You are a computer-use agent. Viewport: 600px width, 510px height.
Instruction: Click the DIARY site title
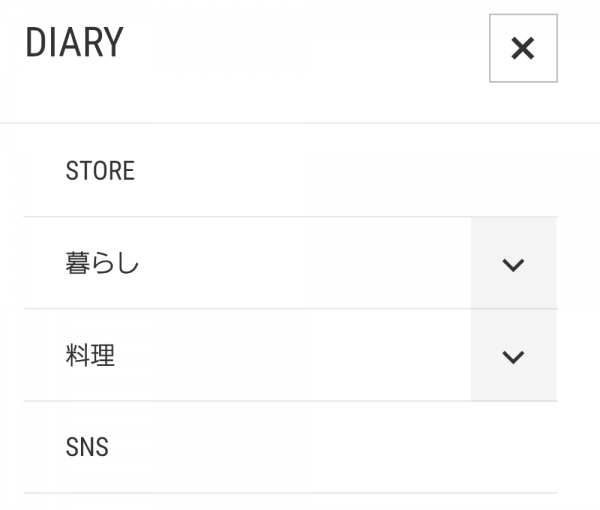coord(74,42)
